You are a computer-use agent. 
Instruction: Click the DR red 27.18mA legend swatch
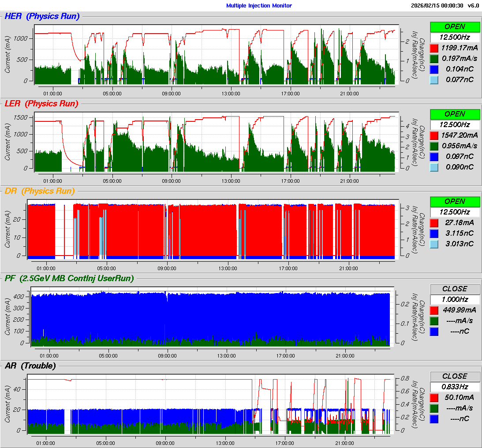click(x=434, y=222)
